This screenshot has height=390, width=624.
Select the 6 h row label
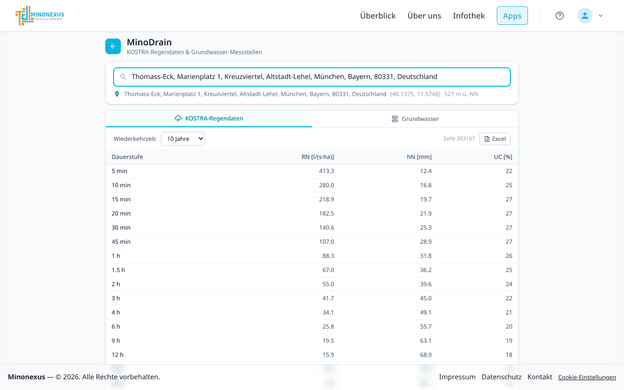pos(116,326)
